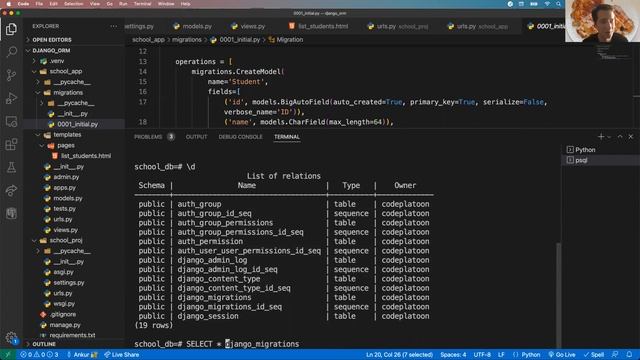Click migrations in the breadcrumb path

[x=187, y=40]
